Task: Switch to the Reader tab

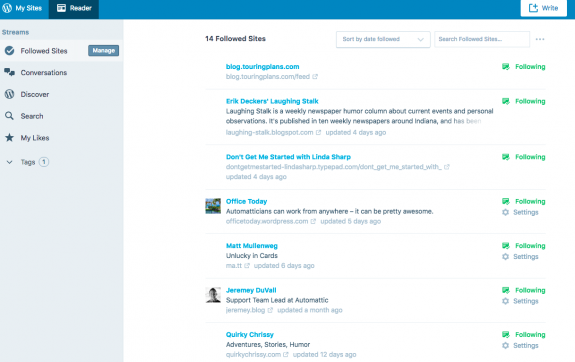Action: [x=74, y=8]
